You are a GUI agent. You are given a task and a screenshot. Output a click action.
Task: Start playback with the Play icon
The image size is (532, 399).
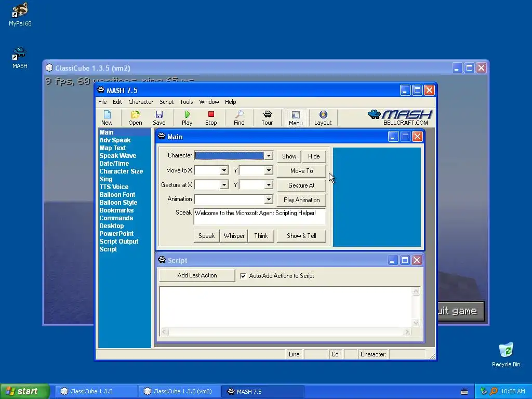click(x=187, y=118)
